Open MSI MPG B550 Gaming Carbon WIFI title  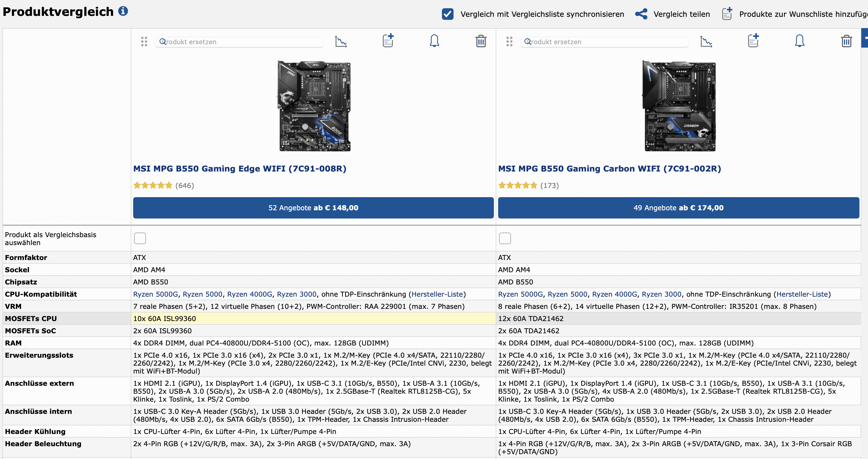point(609,168)
